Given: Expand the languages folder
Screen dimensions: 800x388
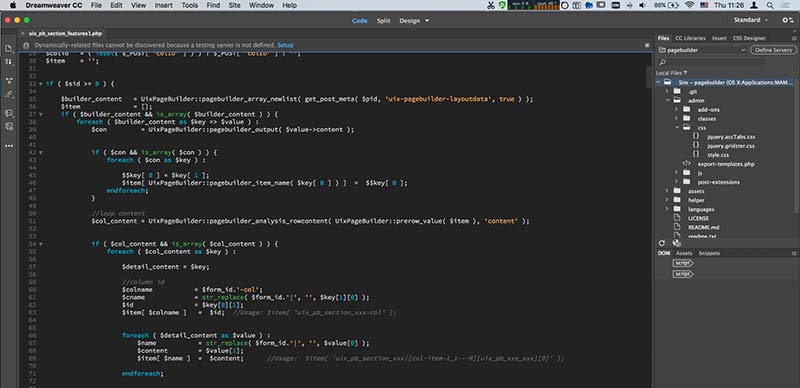Looking at the screenshot, I should click(667, 209).
